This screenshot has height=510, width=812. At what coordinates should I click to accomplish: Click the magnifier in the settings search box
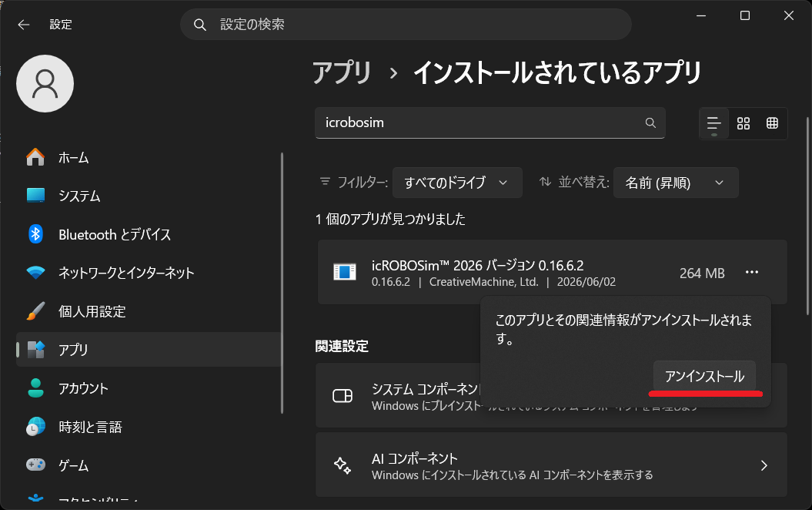tap(200, 25)
